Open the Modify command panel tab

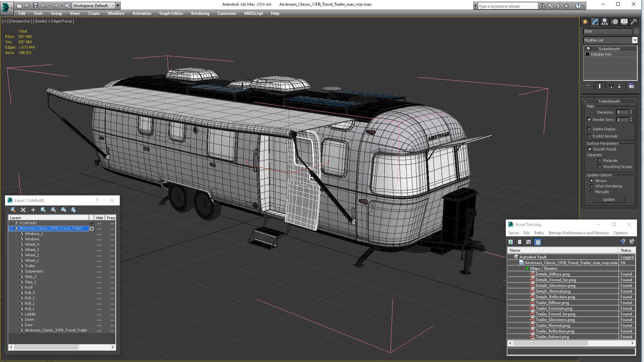595,22
